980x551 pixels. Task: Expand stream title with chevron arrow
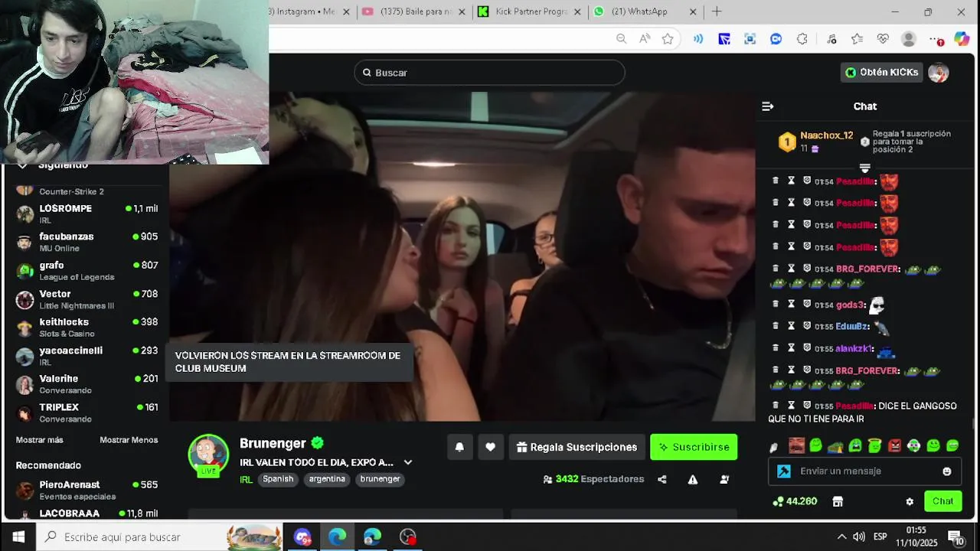pyautogui.click(x=408, y=462)
